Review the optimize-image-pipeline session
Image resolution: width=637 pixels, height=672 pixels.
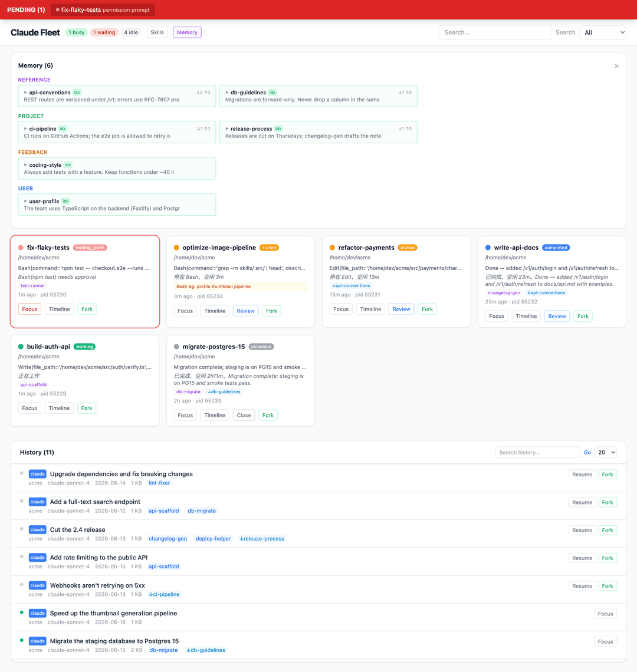[246, 311]
